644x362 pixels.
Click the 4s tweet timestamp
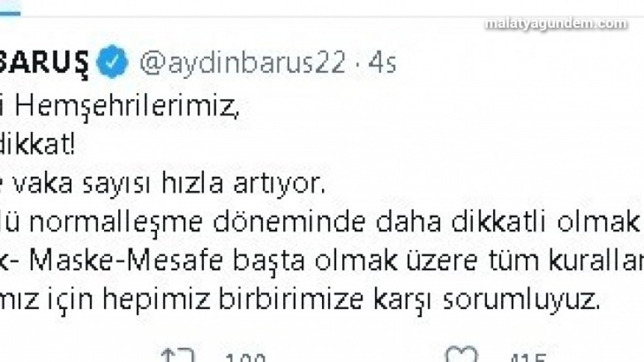click(382, 63)
